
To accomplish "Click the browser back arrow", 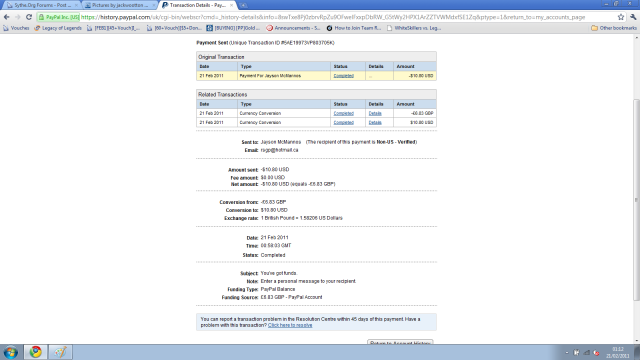I will coord(7,17).
